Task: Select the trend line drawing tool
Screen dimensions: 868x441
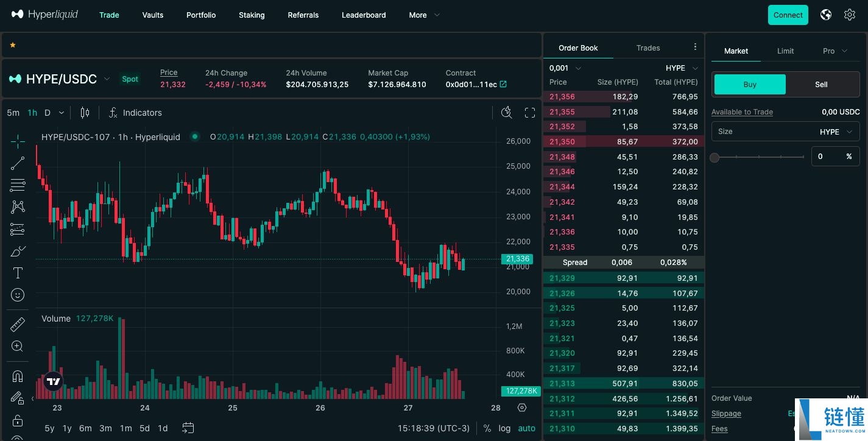Action: tap(18, 163)
